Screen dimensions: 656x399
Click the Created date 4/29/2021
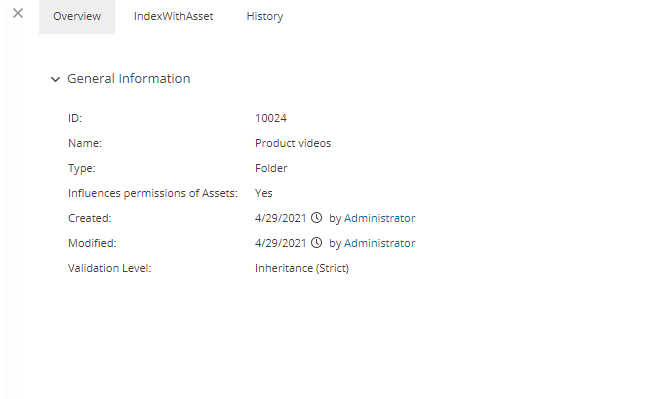[281, 218]
